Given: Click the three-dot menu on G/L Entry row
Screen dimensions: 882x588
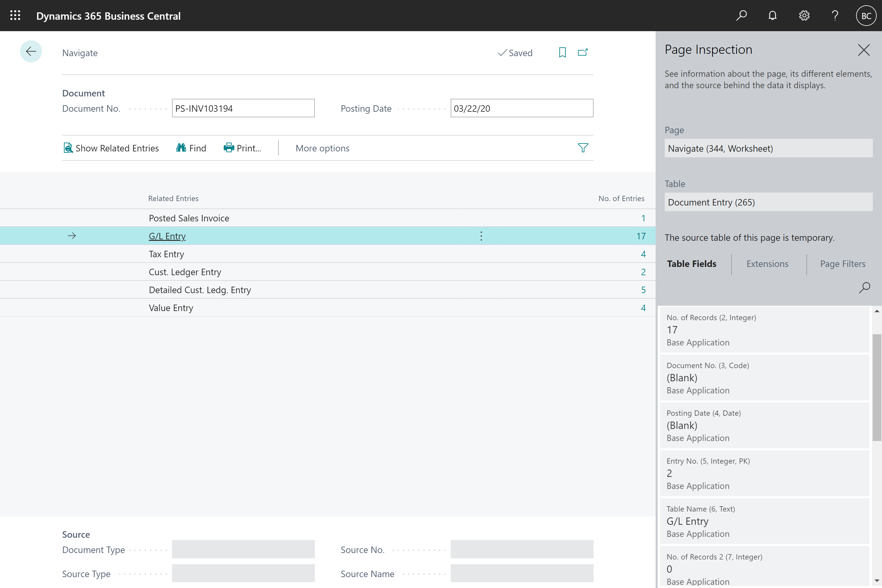Looking at the screenshot, I should (x=481, y=235).
